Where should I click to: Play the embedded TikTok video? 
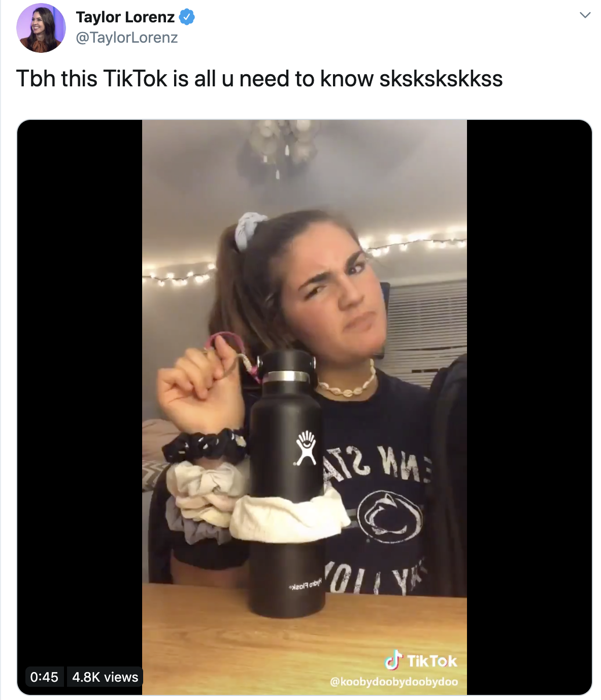(x=305, y=407)
